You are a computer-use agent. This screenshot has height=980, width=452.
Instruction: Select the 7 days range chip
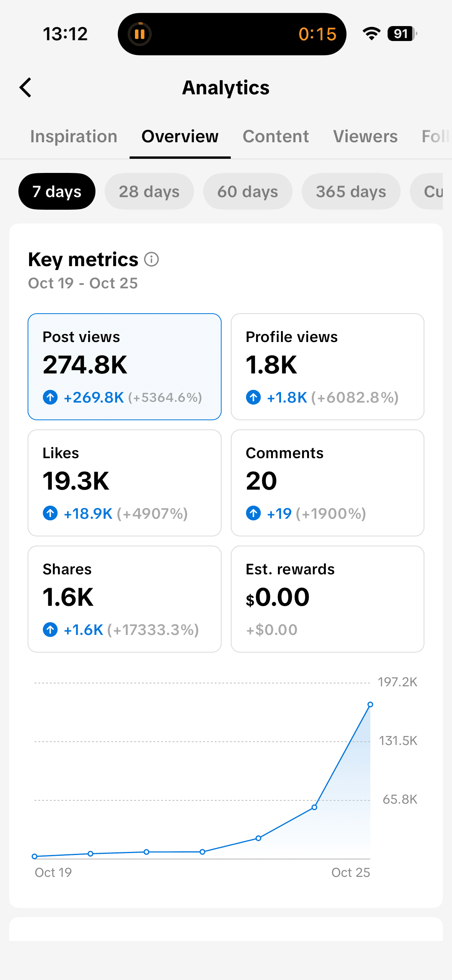(x=57, y=191)
